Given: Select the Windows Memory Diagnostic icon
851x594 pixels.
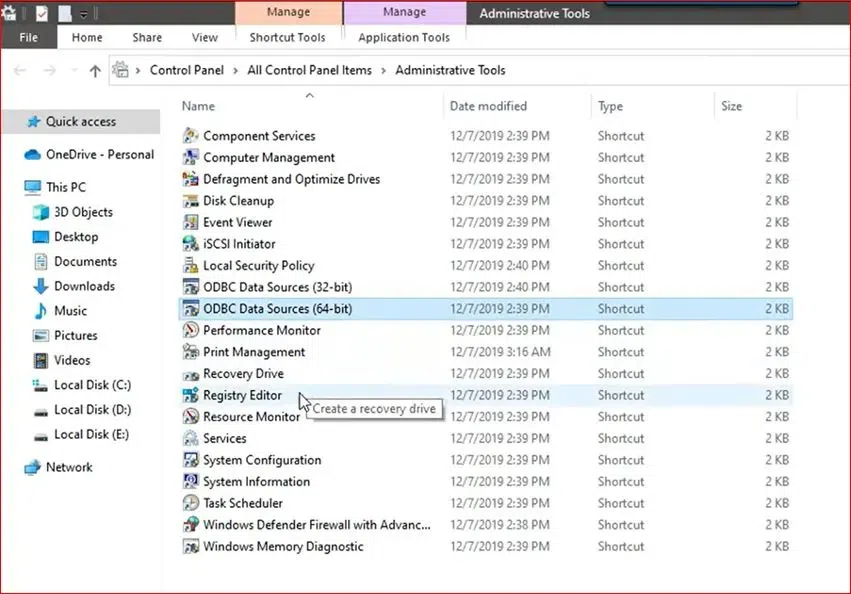Looking at the screenshot, I should 190,546.
